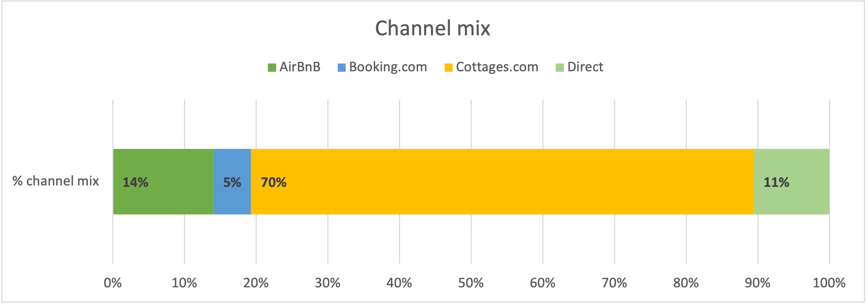Select the Cottages.com legend label
Image resolution: width=868 pixels, height=305 pixels.
pyautogui.click(x=497, y=67)
